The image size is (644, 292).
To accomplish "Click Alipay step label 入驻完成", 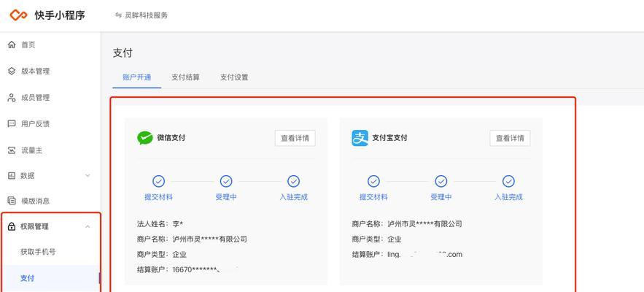I will coord(508,197).
